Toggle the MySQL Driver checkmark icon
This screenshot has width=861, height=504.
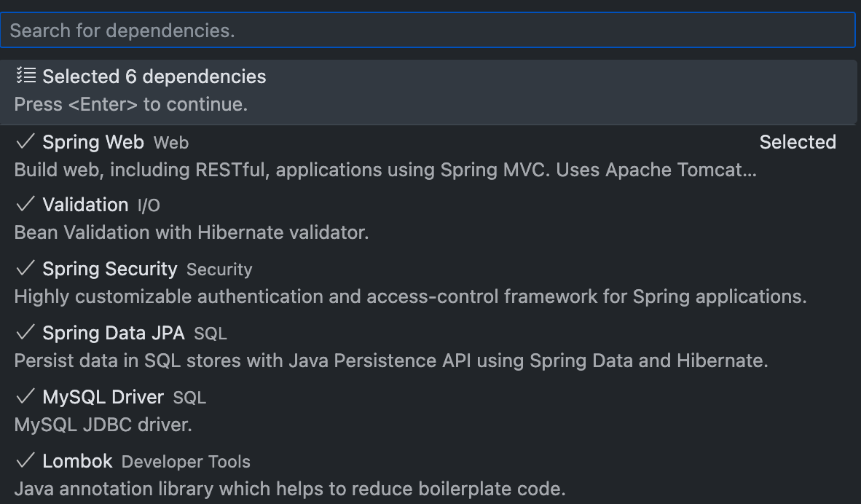25,397
